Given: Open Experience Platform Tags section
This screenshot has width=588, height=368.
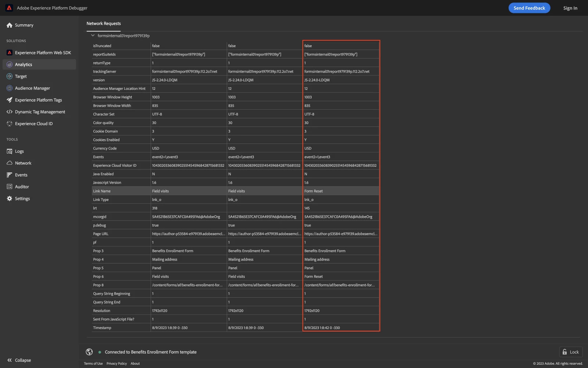Looking at the screenshot, I should pyautogui.click(x=38, y=100).
